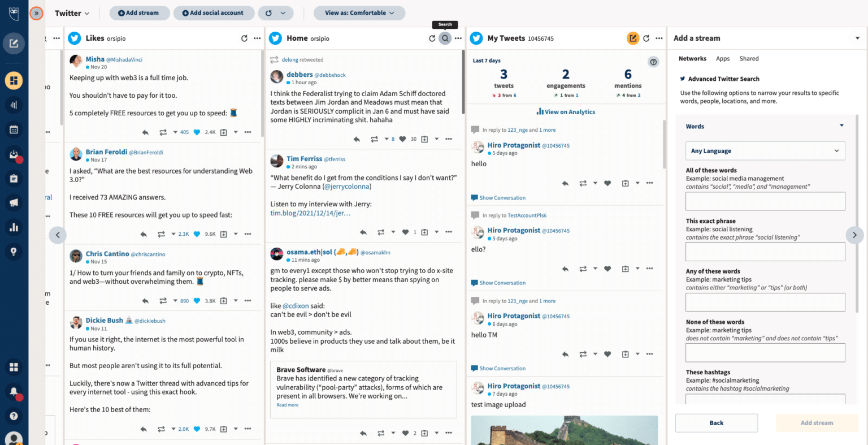Open View on Analytics link in My Tweets

pos(566,111)
